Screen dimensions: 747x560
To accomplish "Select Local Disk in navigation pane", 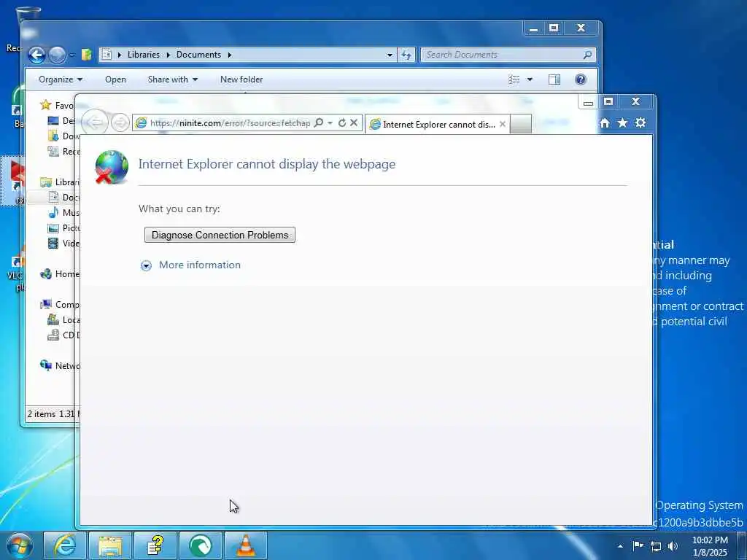I will click(x=63, y=319).
